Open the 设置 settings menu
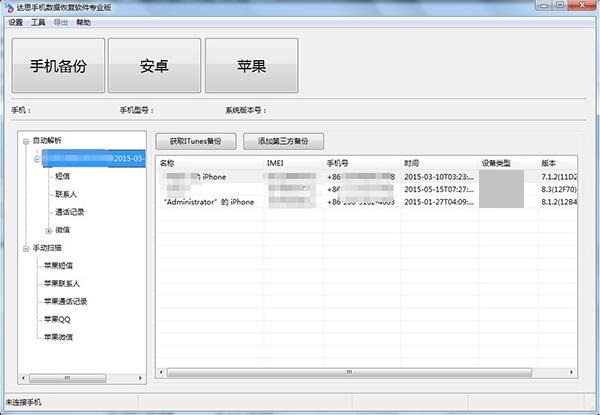The width and height of the screenshot is (600, 415). (15, 21)
